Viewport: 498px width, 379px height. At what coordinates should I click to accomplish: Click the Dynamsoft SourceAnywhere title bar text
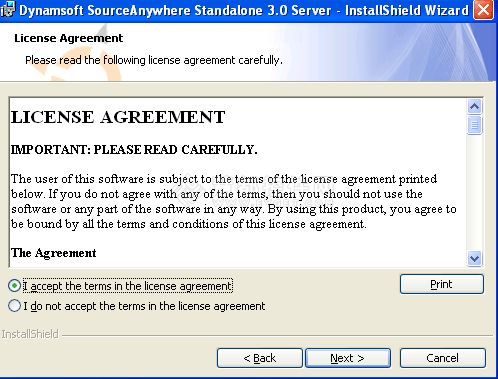244,10
